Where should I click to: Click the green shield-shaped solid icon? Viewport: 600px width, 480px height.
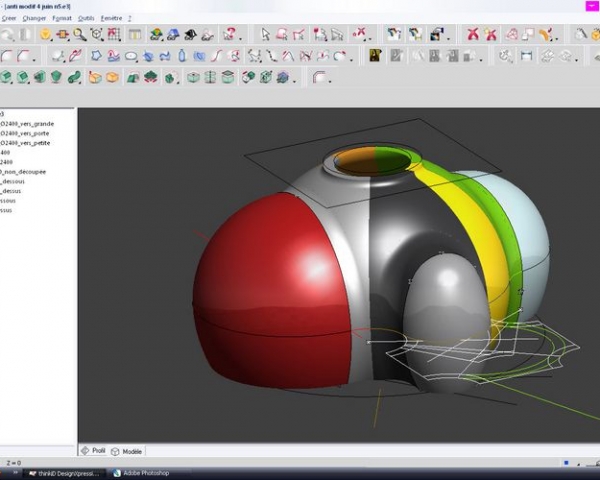pos(57,77)
